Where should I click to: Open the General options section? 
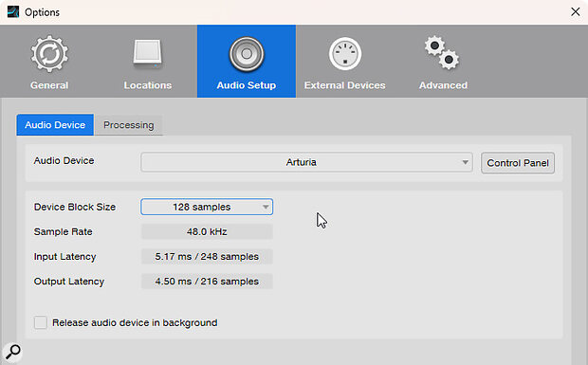click(49, 62)
